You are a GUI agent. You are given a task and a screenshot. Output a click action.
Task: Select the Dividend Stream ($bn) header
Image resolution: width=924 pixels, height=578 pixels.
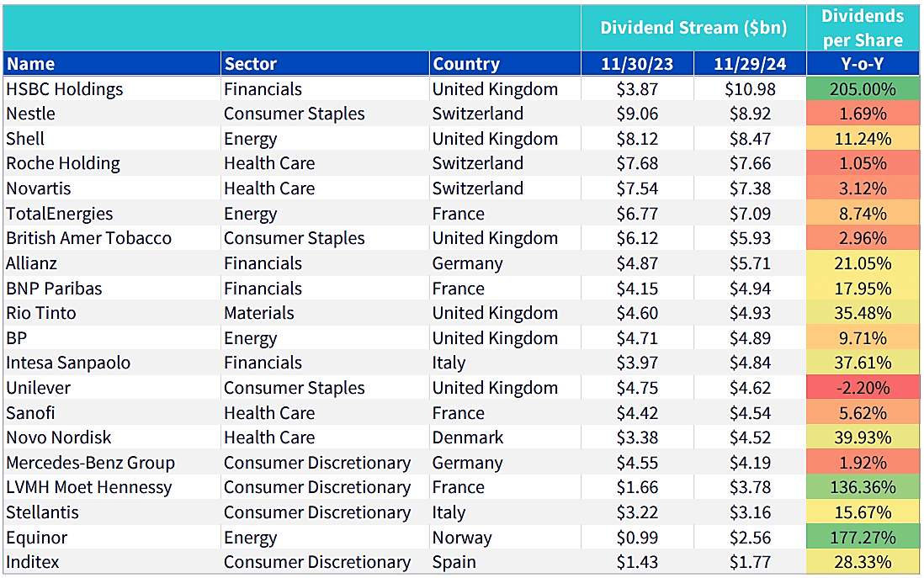[x=693, y=28]
